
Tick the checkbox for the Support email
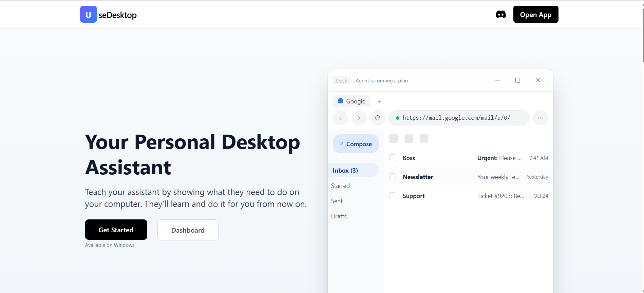coord(393,196)
